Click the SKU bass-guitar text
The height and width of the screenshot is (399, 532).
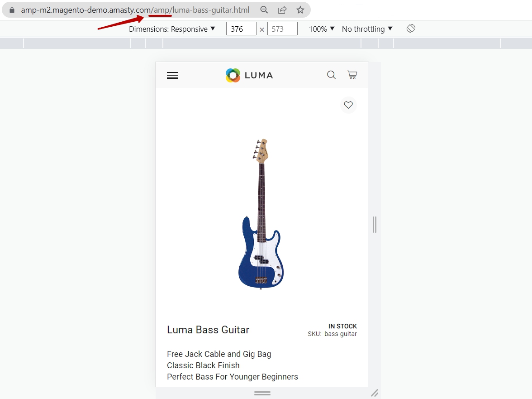332,334
